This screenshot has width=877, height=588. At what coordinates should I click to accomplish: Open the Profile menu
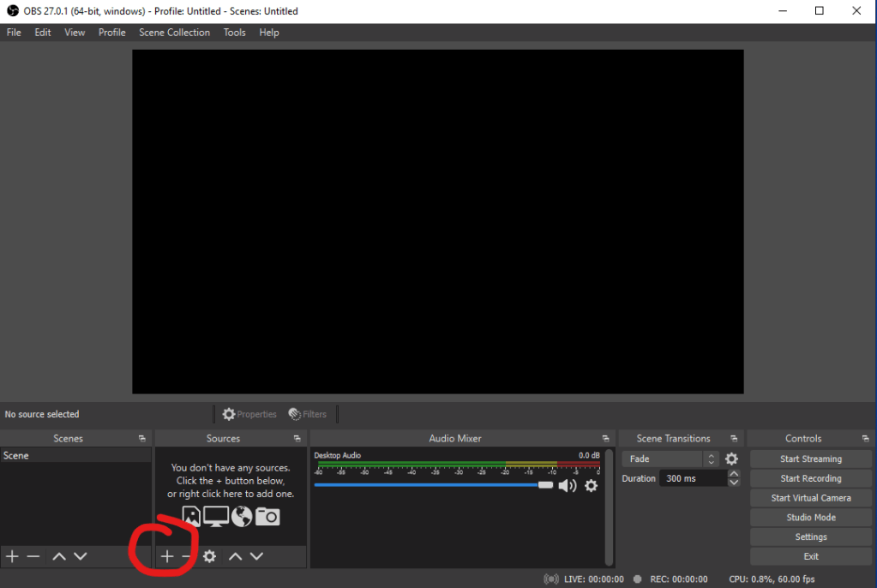tap(111, 33)
